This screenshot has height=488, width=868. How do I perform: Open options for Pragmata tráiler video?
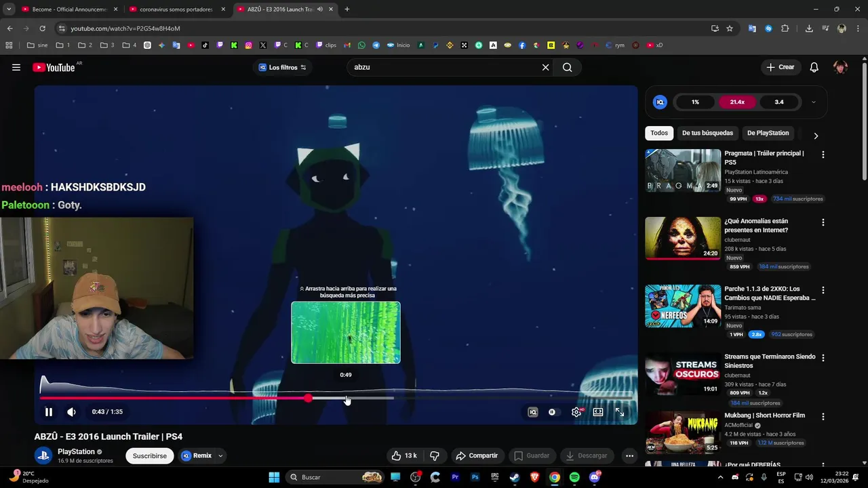pos(823,155)
